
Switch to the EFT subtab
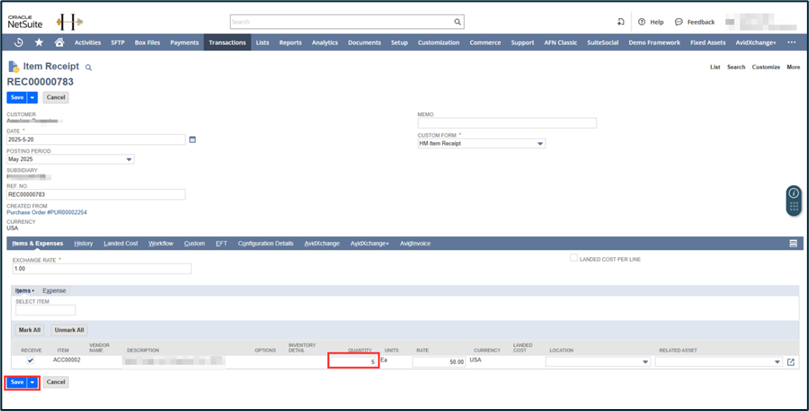pos(221,243)
